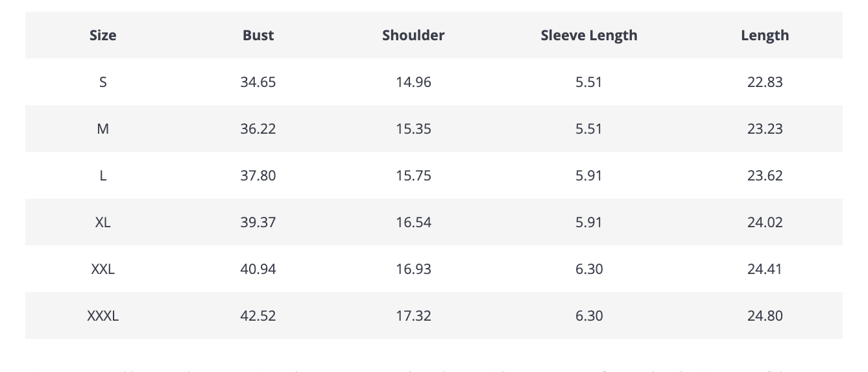This screenshot has width=868, height=372.
Task: Click sleeve length 6.30 in the XXXL row
Action: click(589, 316)
